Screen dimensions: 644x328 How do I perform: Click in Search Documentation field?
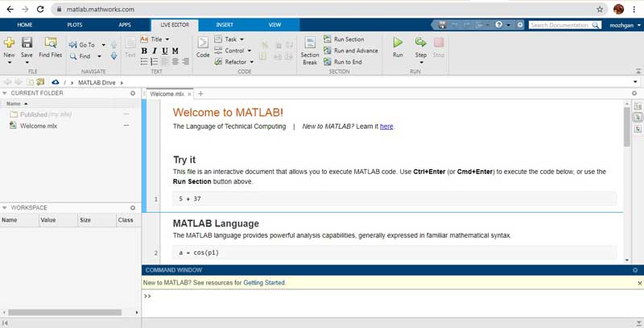[565, 25]
